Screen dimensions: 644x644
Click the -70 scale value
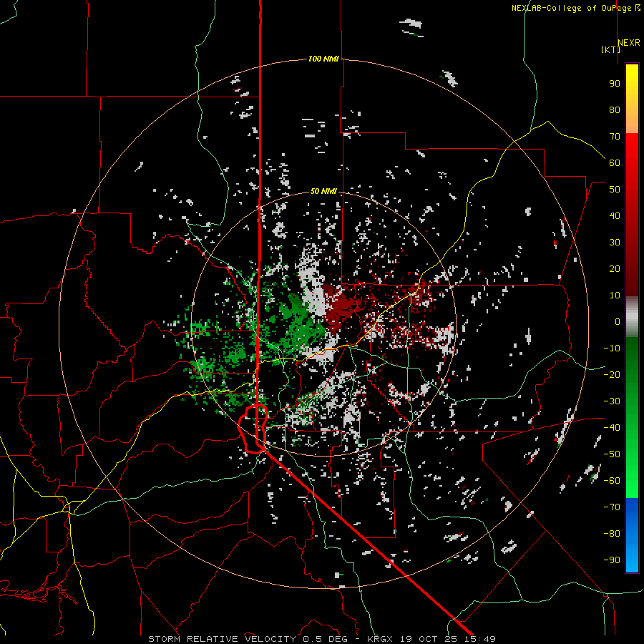[x=612, y=507]
